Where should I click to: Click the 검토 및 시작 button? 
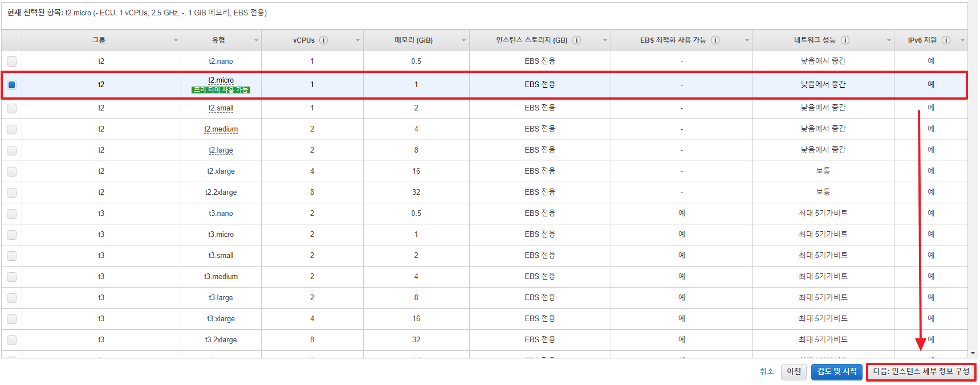pyautogui.click(x=837, y=371)
